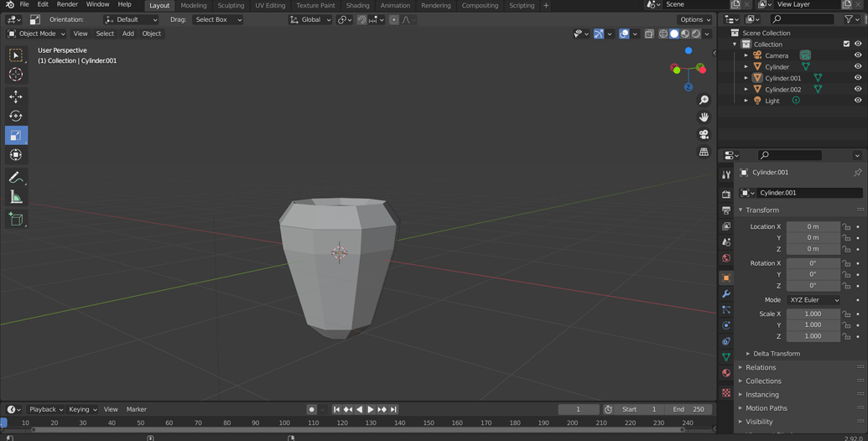Pin the Cylinder.001 properties panel
The height and width of the screenshot is (441, 868).
click(857, 173)
